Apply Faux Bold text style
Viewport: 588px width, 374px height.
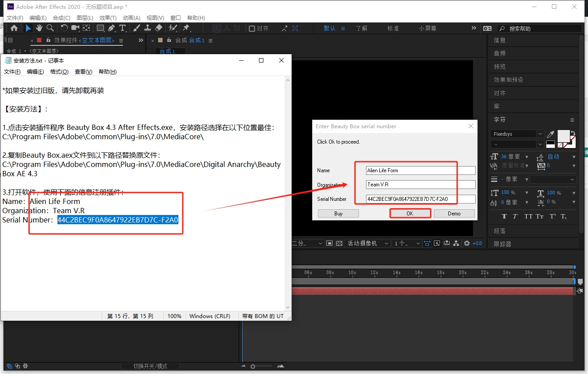tap(504, 216)
